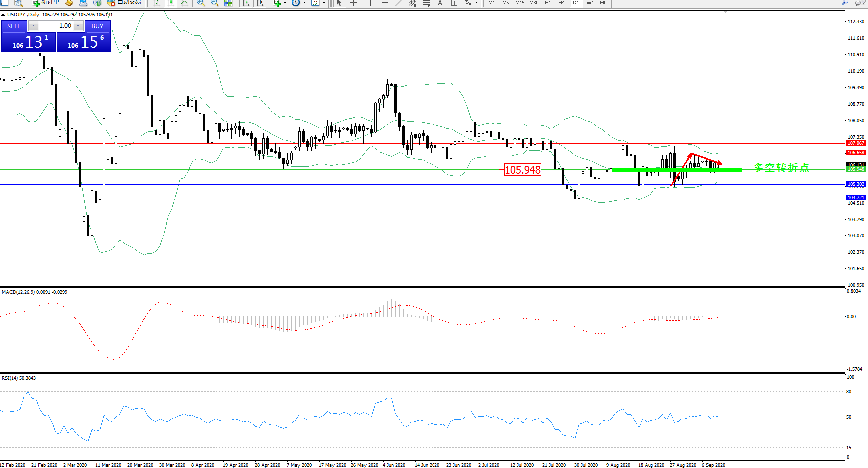Switch to the H4 timeframe
Screen dimensions: 868x468
click(561, 3)
